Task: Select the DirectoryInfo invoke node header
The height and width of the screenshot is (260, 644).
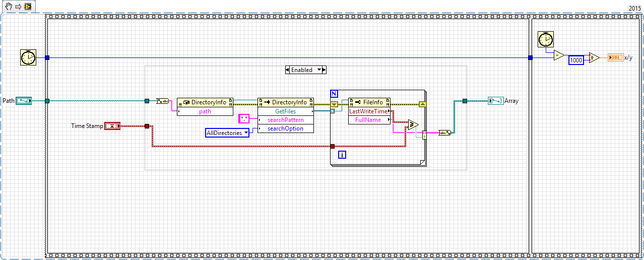Action: click(x=286, y=102)
